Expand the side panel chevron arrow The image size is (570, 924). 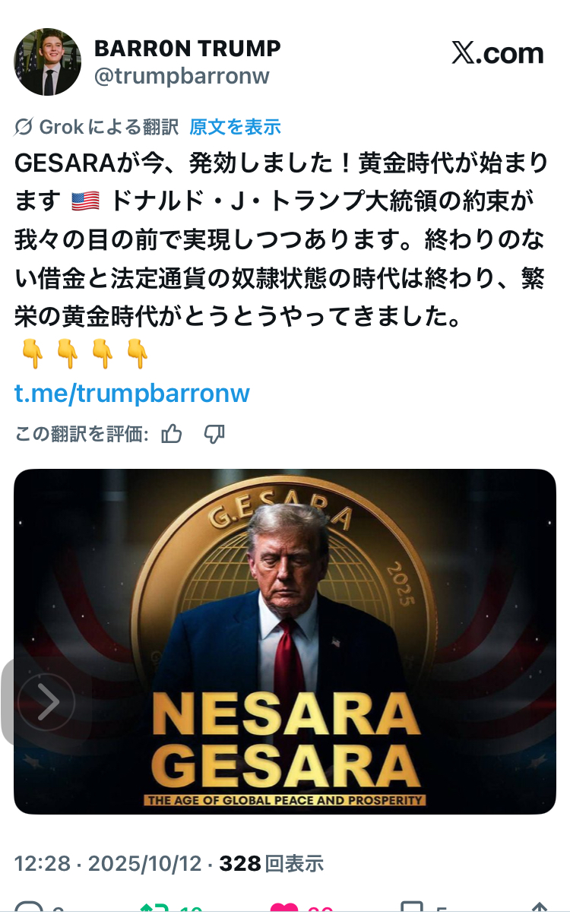[46, 702]
